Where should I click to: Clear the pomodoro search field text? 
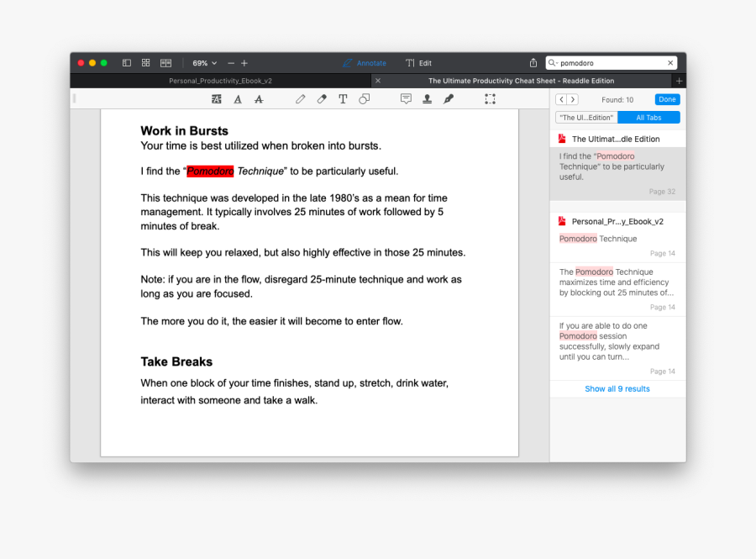670,63
